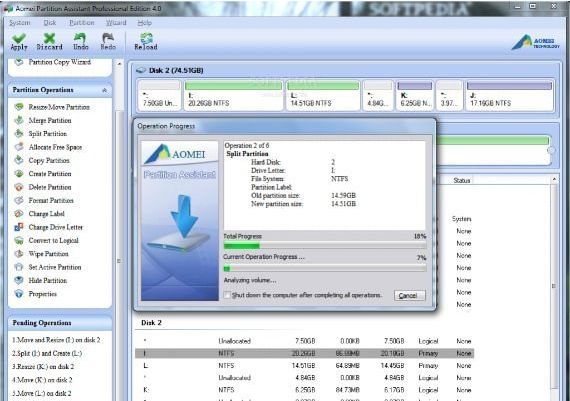Select the I: 20.26GB NTFS partition block
Screen dimensions: 570x401
[x=233, y=96]
